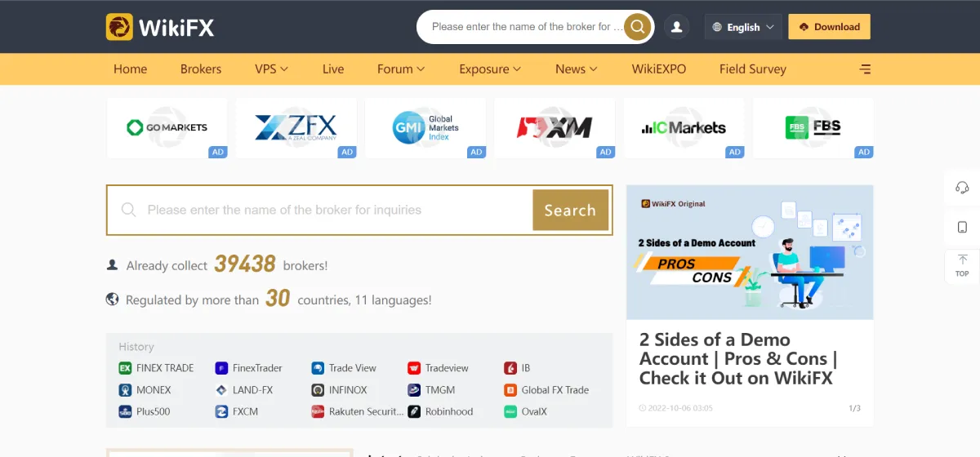The image size is (980, 457).
Task: Click the WikiFX logo in the header
Action: 160,27
